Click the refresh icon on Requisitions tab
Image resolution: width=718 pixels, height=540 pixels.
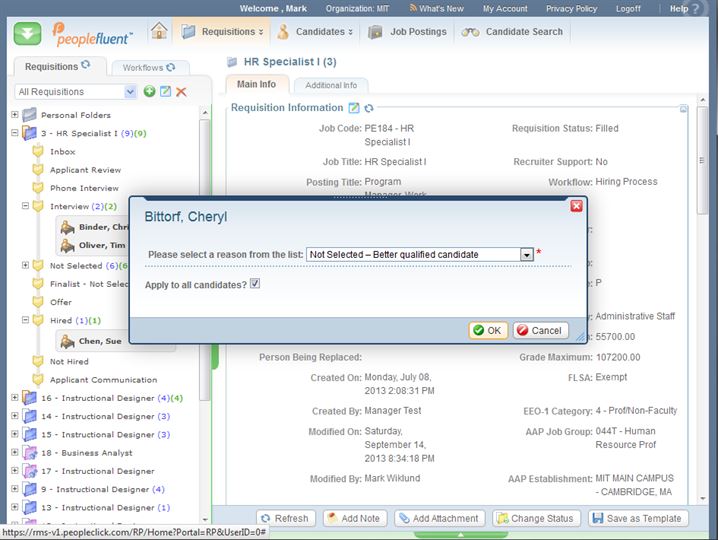(x=86, y=66)
